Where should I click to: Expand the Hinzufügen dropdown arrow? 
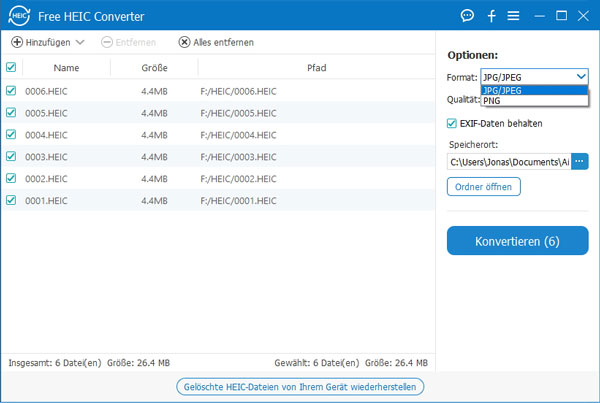click(80, 42)
